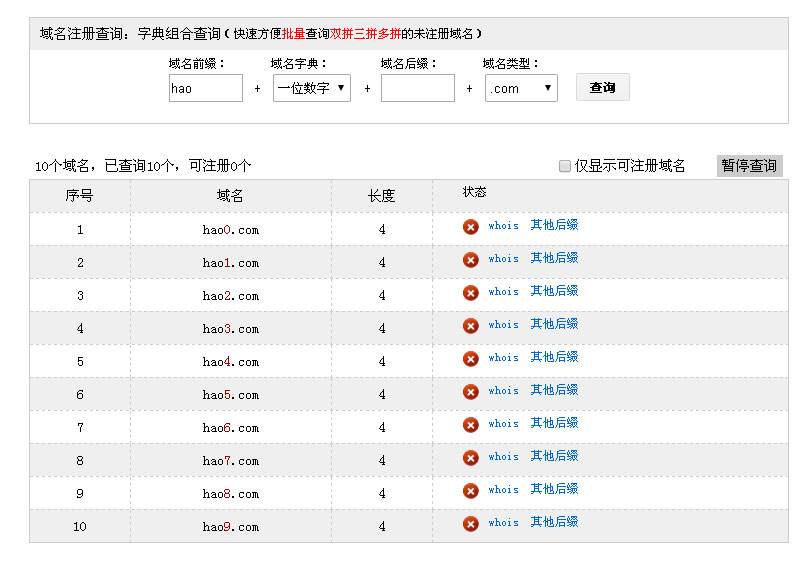The height and width of the screenshot is (566, 809).
Task: Open whois for hao6.com
Action: 504,424
